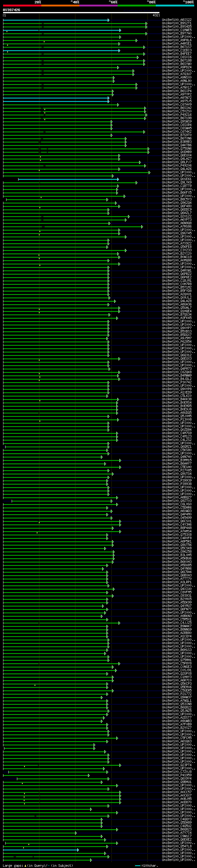Viewport: 197px width, 868px height.
Task: Select the UniRef100_Q6EUX4 label
Action: pos(177,155)
